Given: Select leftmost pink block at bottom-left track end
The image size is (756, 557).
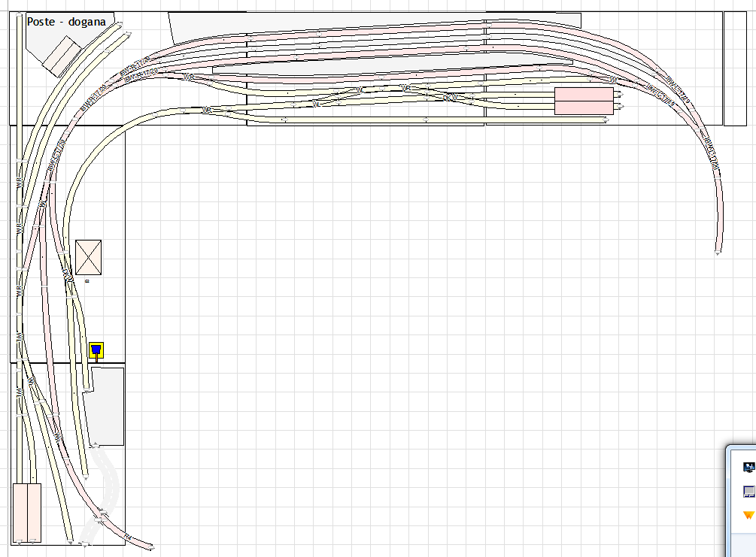Looking at the screenshot, I should (20, 511).
